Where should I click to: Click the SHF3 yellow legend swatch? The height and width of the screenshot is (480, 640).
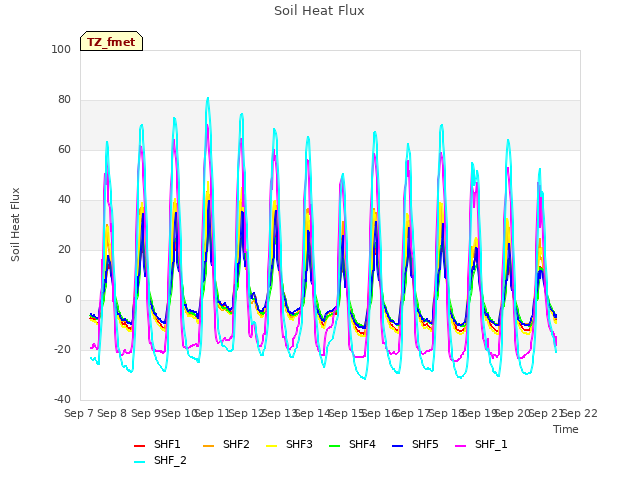tap(271, 446)
